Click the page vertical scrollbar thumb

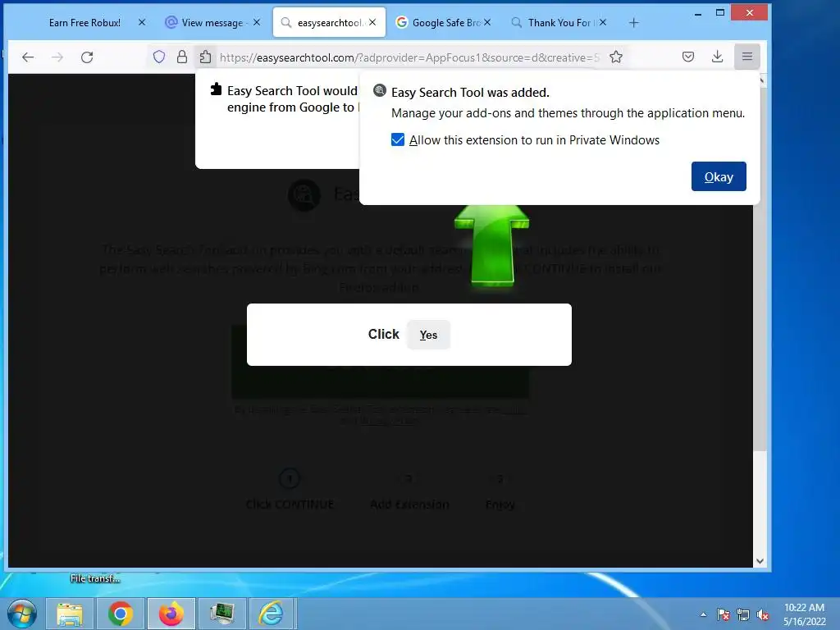760,268
